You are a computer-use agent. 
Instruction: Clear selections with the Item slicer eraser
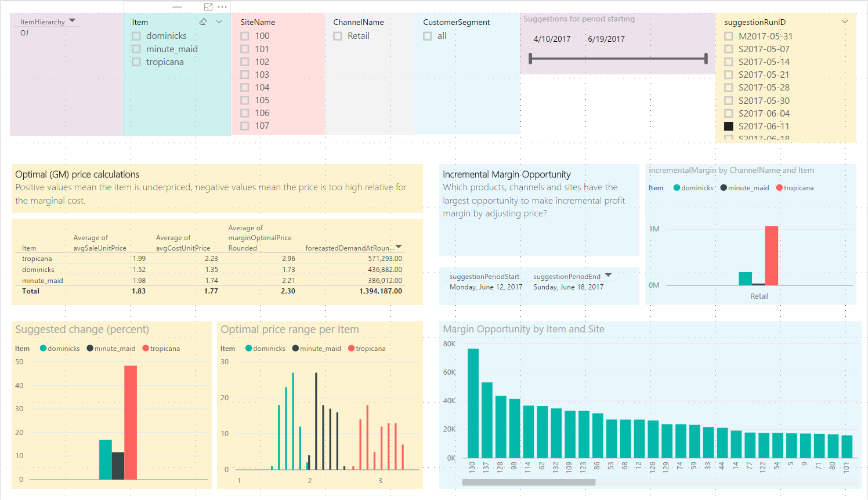click(203, 22)
